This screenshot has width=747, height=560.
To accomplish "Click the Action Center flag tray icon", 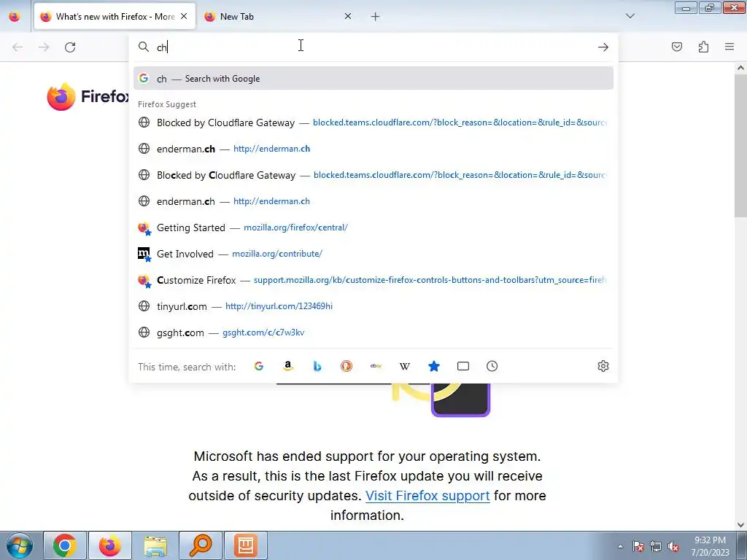I will (x=638, y=546).
